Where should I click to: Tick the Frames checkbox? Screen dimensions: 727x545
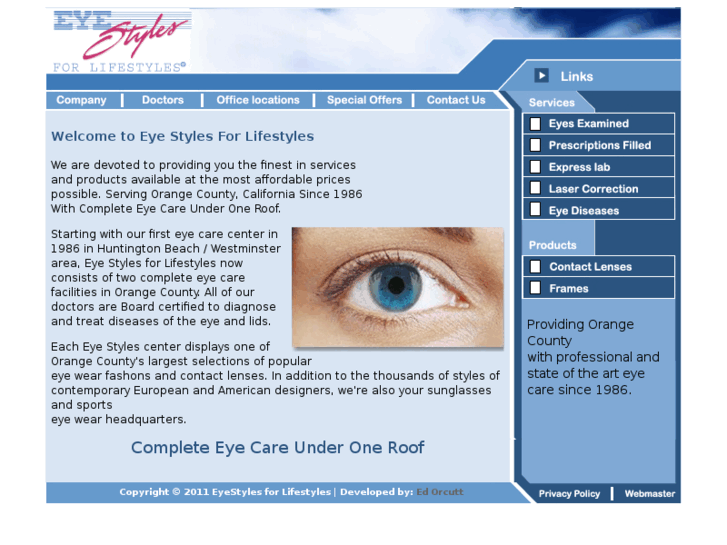(536, 288)
